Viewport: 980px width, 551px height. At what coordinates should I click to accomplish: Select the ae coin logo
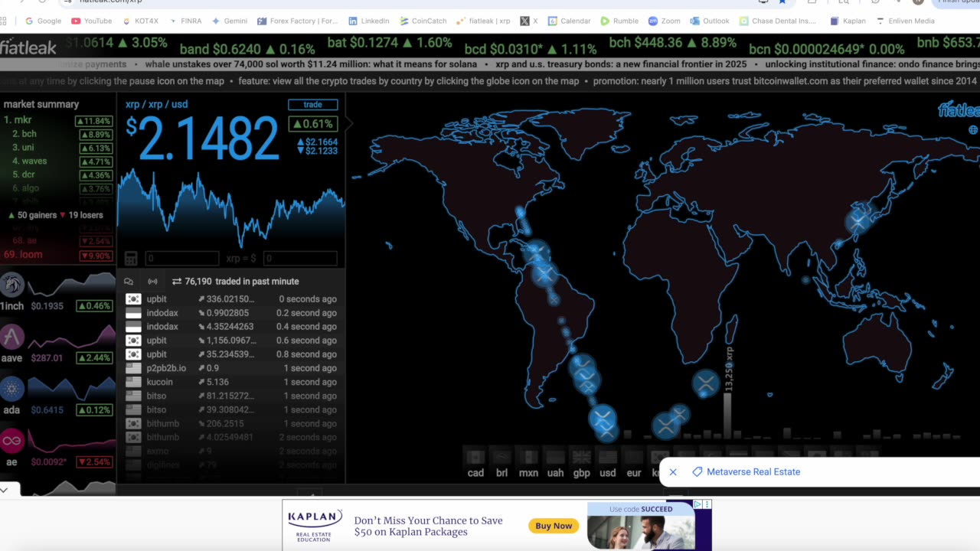tap(12, 441)
